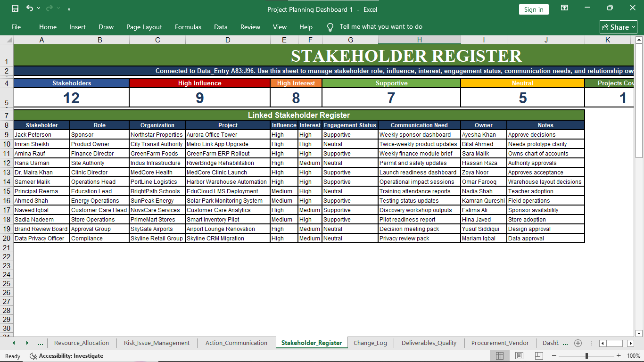Switch to Normal view icon
This screenshot has width=644, height=362.
(500, 356)
